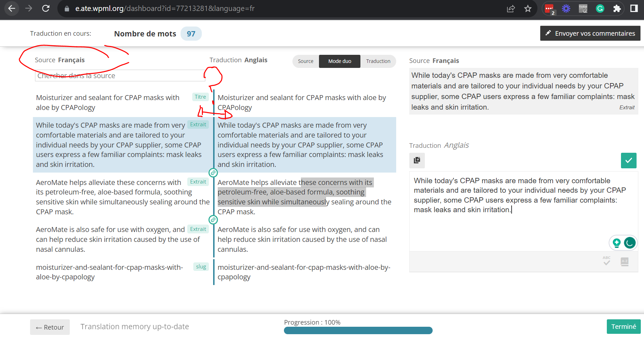This screenshot has width=644, height=337.
Task: Click the browser address bar URL
Action: (x=165, y=8)
